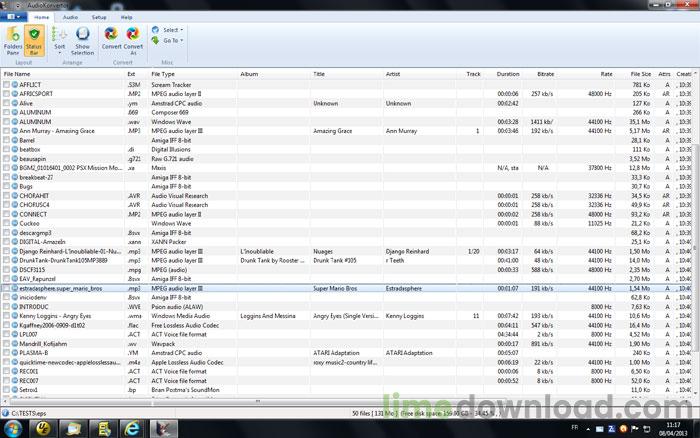
Task: Click the Bitrate column header
Action: pos(545,74)
